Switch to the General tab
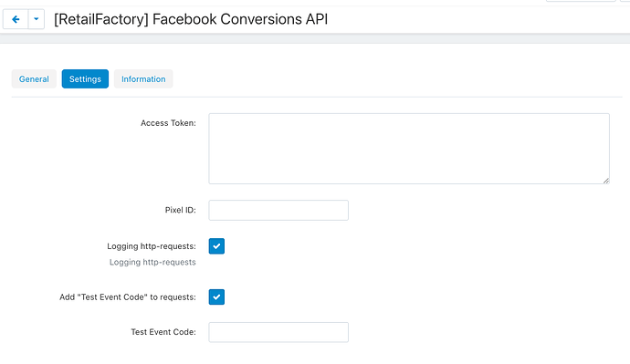This screenshot has height=364, width=630. click(x=34, y=79)
